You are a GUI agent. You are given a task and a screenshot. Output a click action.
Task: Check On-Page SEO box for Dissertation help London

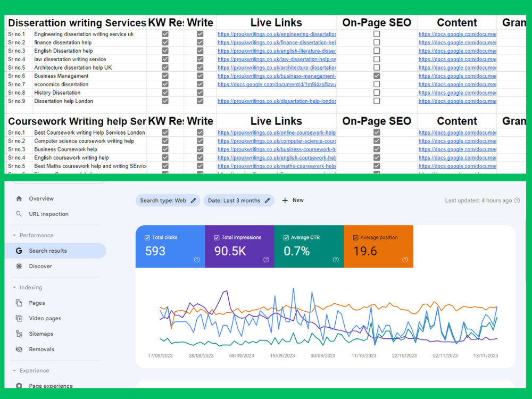coord(377,101)
